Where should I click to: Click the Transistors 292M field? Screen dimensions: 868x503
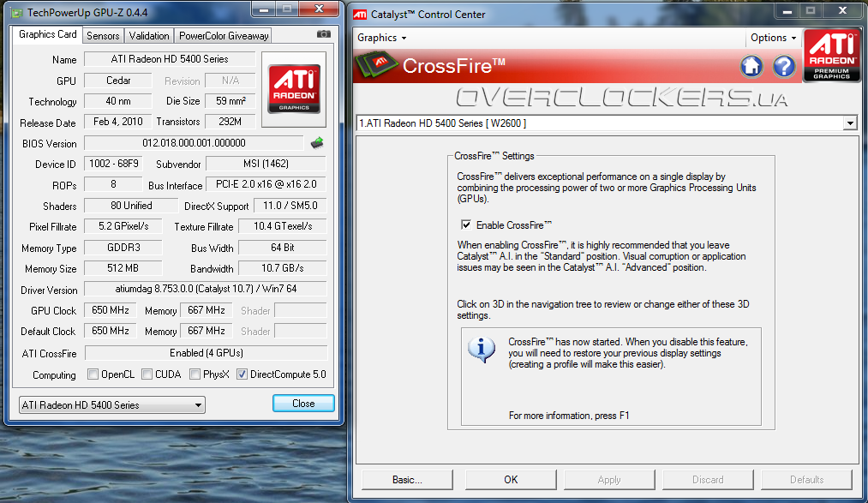(230, 122)
